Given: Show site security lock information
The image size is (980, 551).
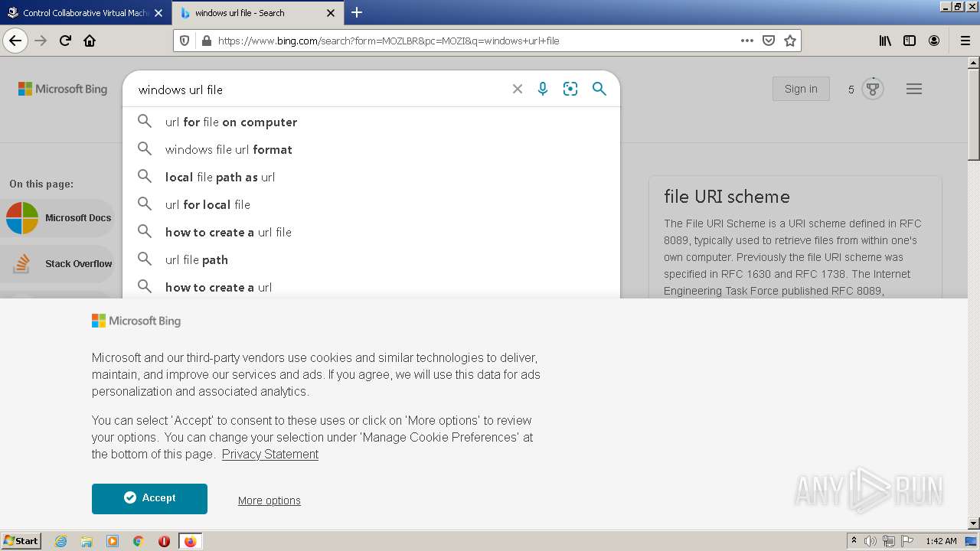Looking at the screenshot, I should 206,41.
